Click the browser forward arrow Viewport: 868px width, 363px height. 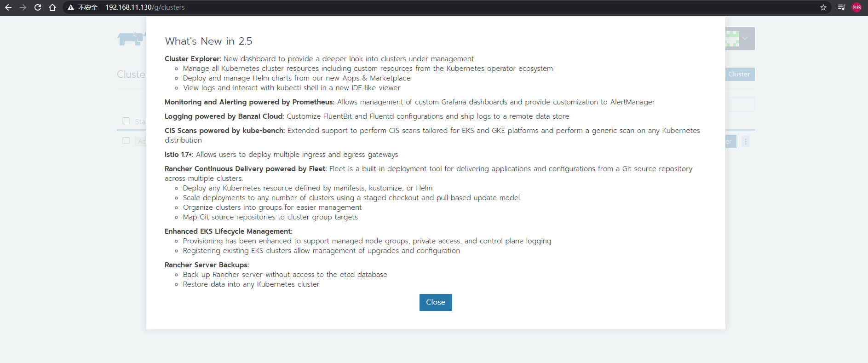pos(23,7)
